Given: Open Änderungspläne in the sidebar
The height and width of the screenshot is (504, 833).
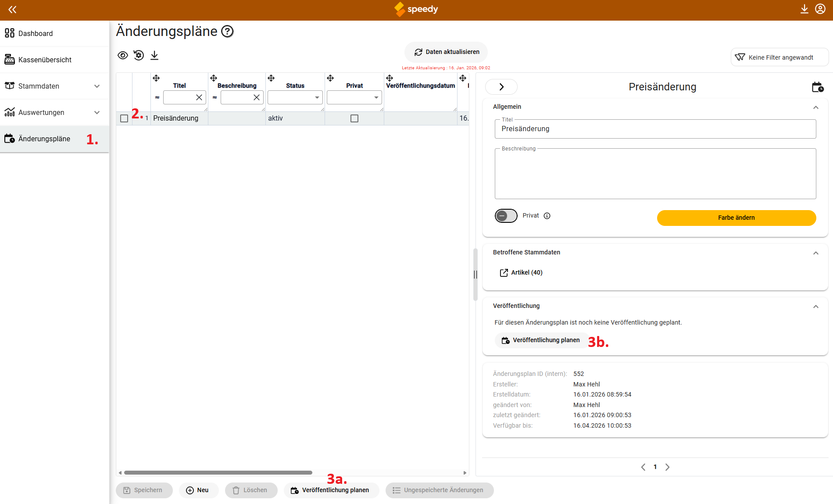Looking at the screenshot, I should pyautogui.click(x=54, y=139).
